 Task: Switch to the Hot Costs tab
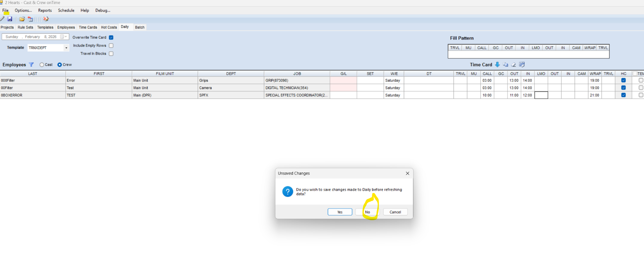[109, 28]
